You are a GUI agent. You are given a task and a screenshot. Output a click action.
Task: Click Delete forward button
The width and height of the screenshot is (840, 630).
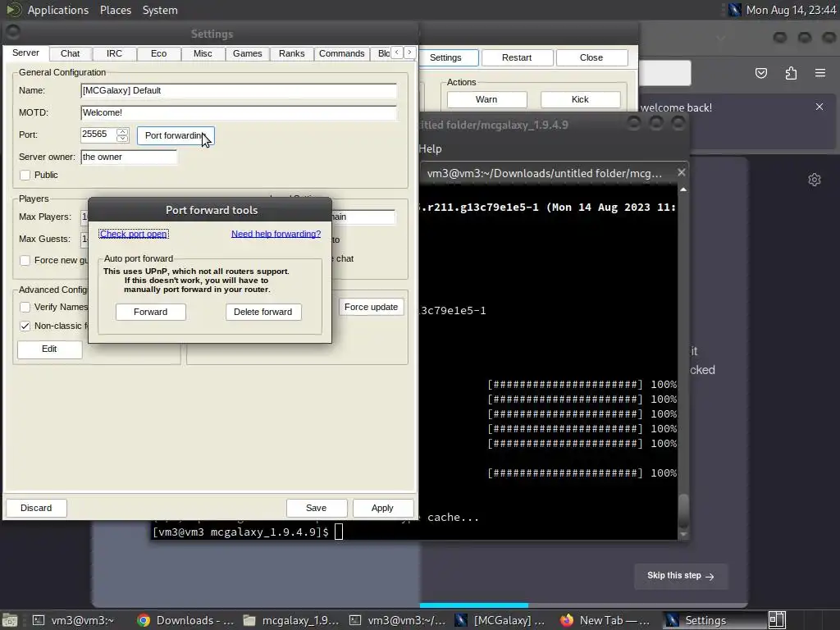click(263, 312)
